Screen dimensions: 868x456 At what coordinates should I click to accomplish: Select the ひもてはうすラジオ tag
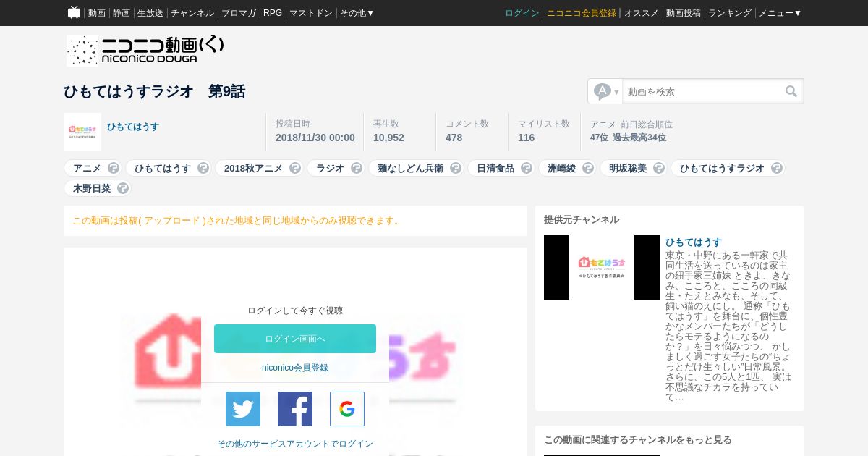tap(722, 168)
